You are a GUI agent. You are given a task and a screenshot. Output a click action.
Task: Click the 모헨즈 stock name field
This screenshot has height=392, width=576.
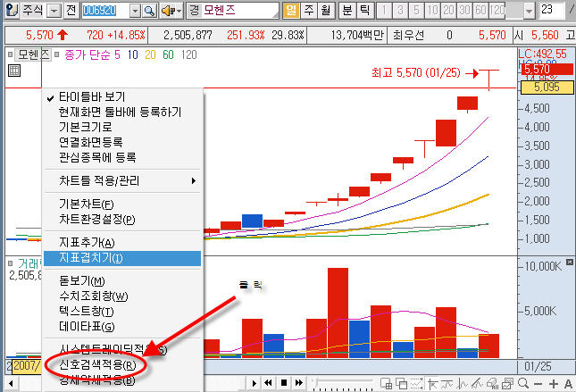(232, 11)
